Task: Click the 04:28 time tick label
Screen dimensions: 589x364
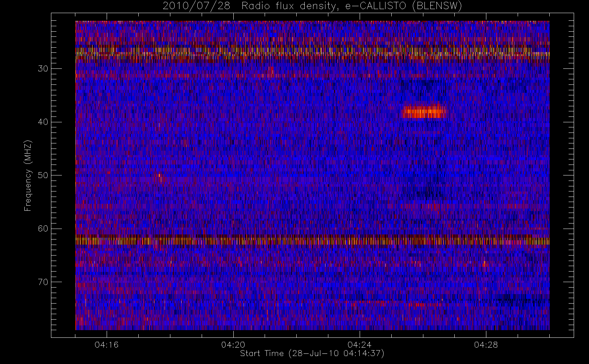Action: [486, 345]
